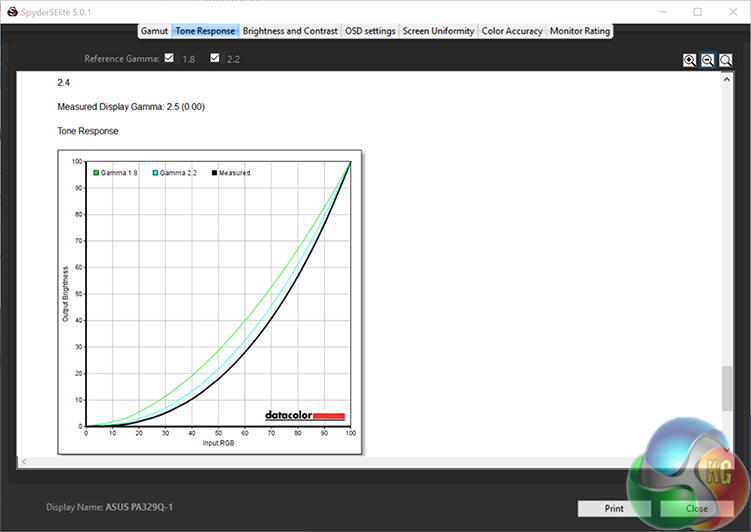Click the zoom reset magnifier icon
751x532 pixels.
[x=726, y=60]
